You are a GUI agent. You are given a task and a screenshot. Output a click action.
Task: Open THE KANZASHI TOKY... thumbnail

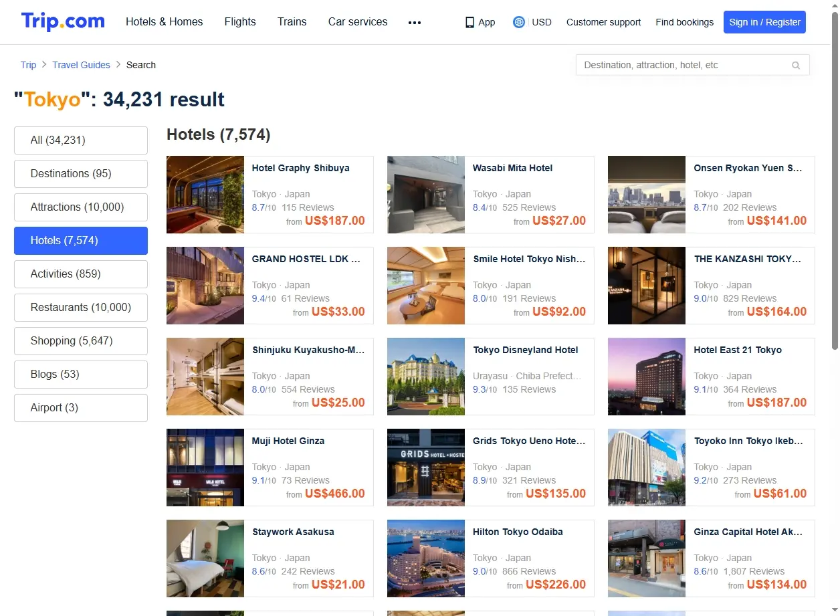click(x=647, y=286)
